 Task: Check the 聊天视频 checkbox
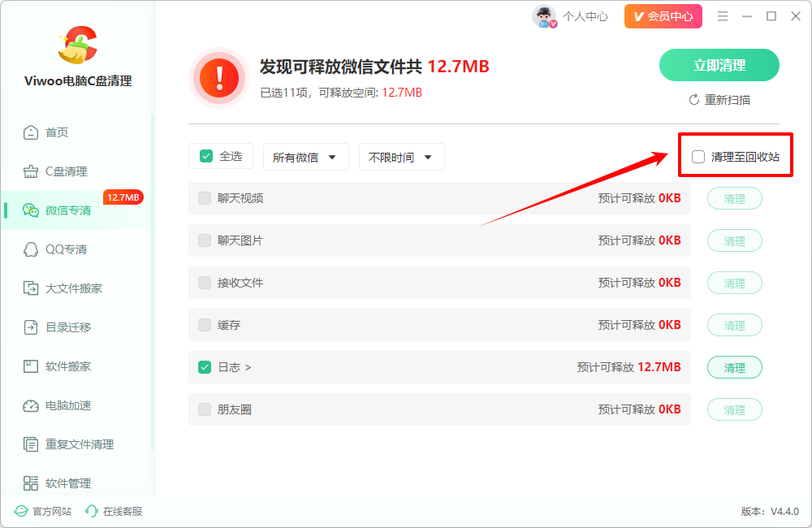click(205, 198)
